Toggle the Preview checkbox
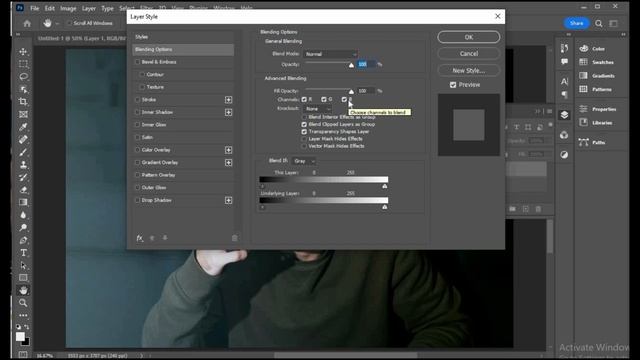 click(453, 85)
